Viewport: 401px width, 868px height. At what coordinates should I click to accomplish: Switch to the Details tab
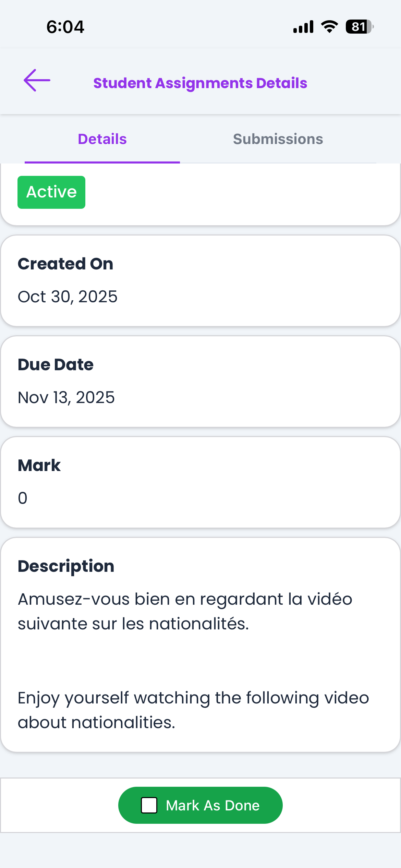coord(102,139)
